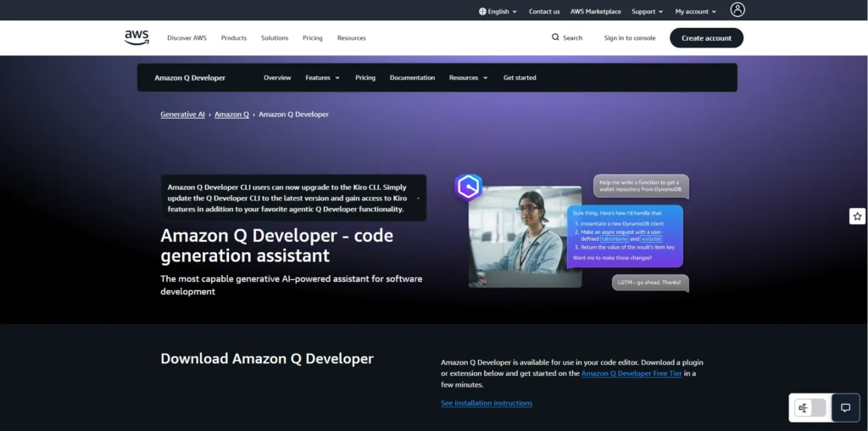Click the Search label in the header
The height and width of the screenshot is (431, 868).
point(572,37)
